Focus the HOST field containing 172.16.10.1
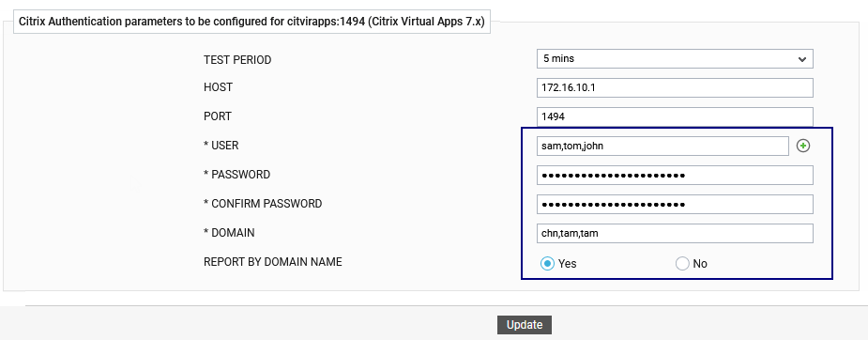This screenshot has height=340, width=868. [x=675, y=87]
